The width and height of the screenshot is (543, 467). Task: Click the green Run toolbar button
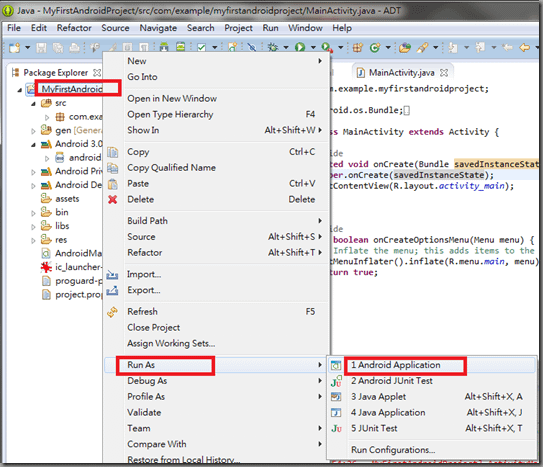click(300, 47)
